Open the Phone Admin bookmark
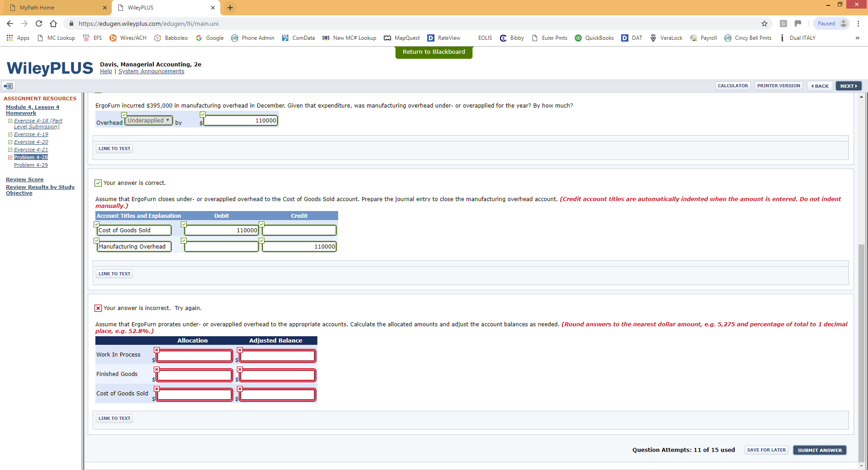The image size is (868, 470). pyautogui.click(x=253, y=38)
